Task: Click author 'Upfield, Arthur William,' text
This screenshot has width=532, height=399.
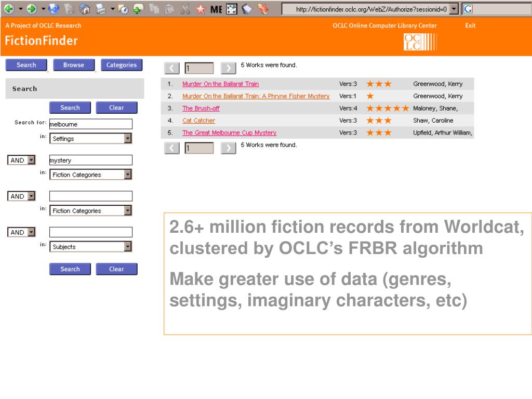Action: click(443, 132)
